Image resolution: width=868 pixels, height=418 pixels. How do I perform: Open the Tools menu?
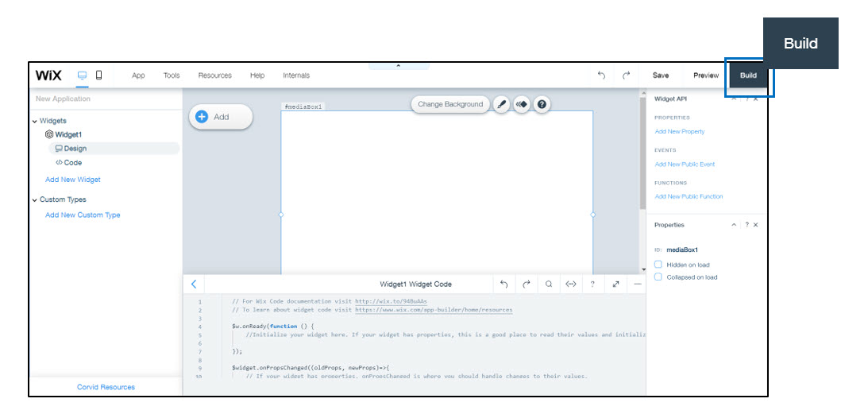pos(172,75)
